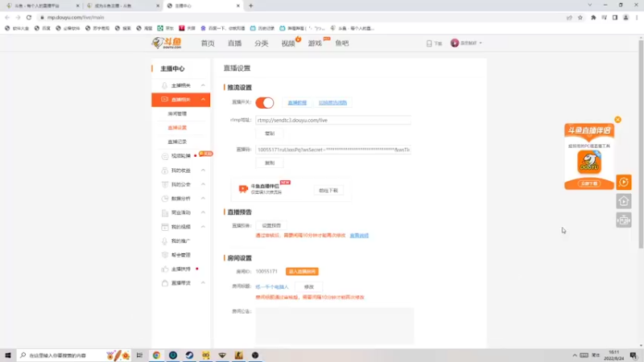644x362 pixels.
Task: Expand the 商业活动 sidebar chevron
Action: [x=203, y=212]
